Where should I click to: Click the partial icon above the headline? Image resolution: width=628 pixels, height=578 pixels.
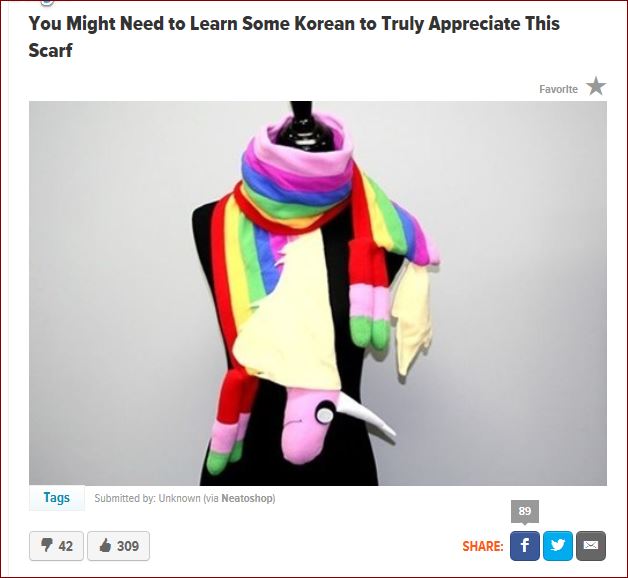click(x=47, y=2)
